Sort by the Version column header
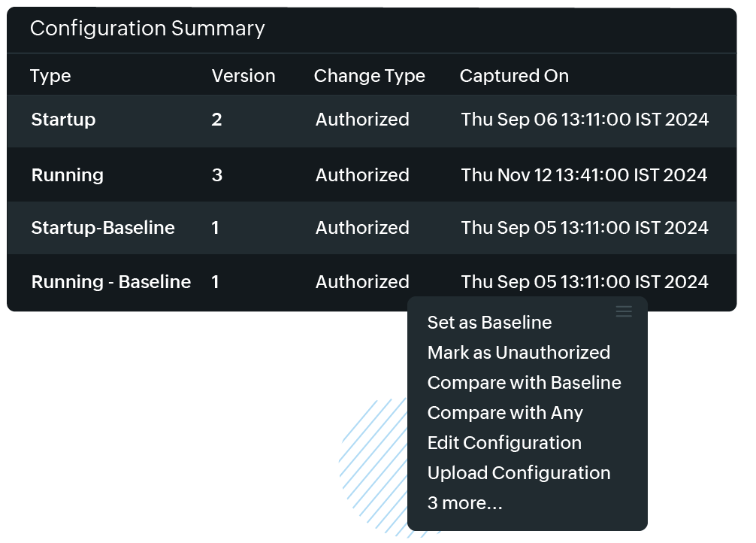Screen dimensions: 756x543 [x=243, y=75]
